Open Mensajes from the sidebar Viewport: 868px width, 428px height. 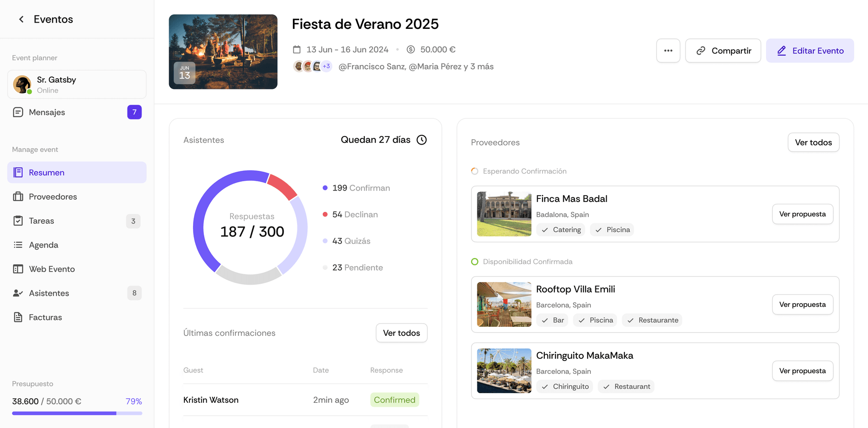pos(77,112)
